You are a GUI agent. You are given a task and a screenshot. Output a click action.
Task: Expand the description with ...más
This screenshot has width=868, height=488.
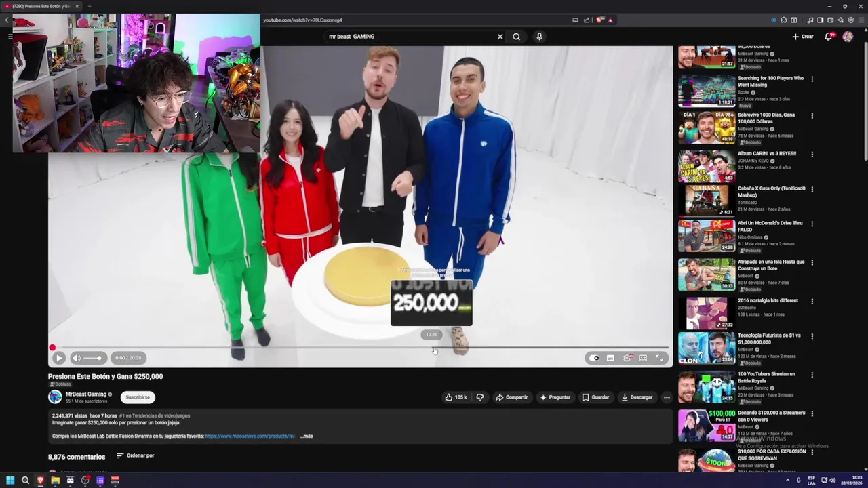(307, 436)
